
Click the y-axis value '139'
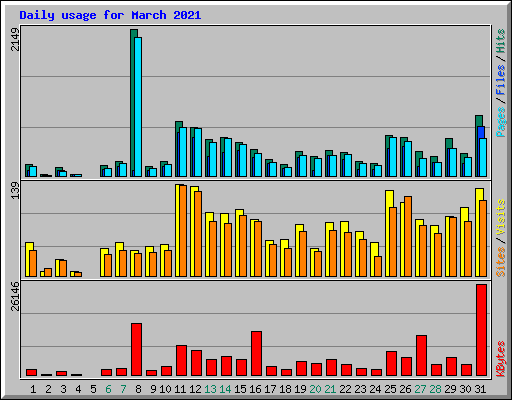click(15, 191)
